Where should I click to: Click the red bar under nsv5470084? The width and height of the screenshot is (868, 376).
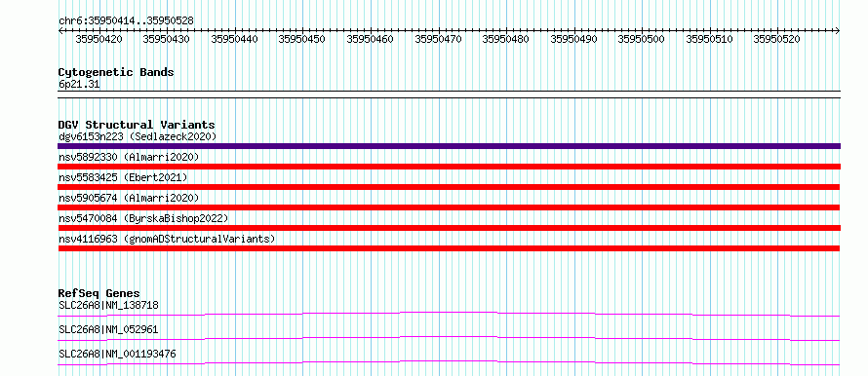point(449,228)
